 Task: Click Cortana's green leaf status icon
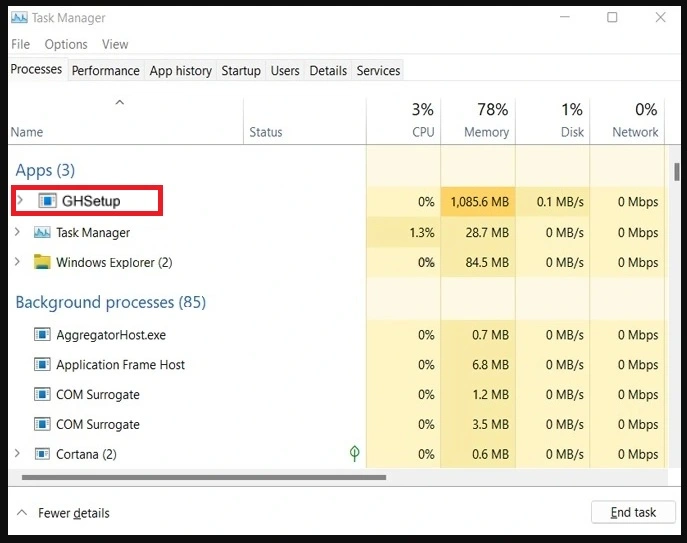pos(354,454)
